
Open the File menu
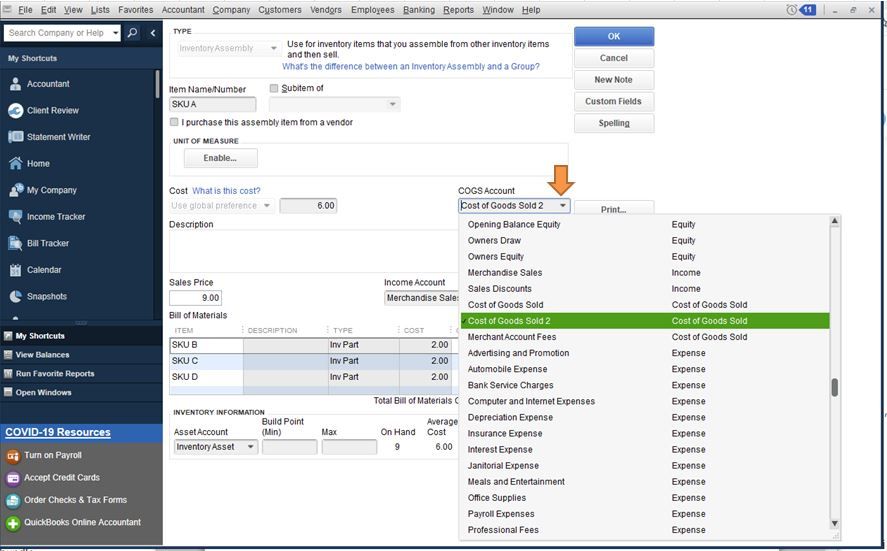25,10
